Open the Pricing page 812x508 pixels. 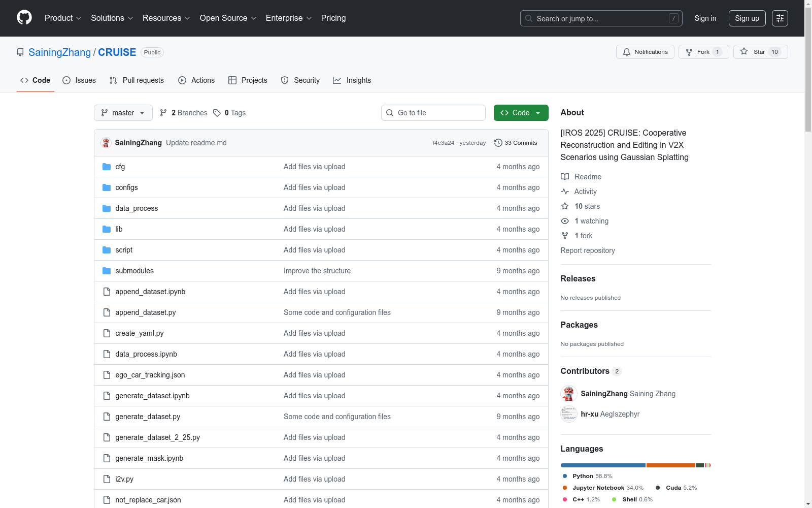click(x=333, y=18)
